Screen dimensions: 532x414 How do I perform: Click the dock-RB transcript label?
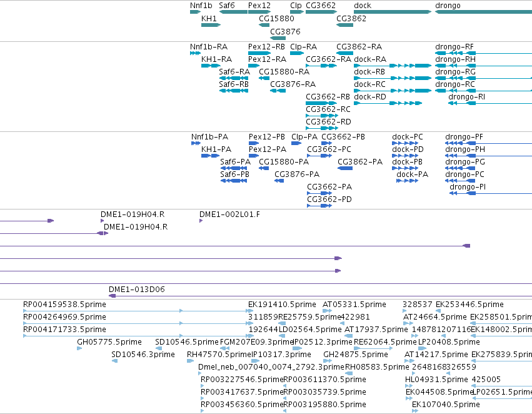point(369,71)
